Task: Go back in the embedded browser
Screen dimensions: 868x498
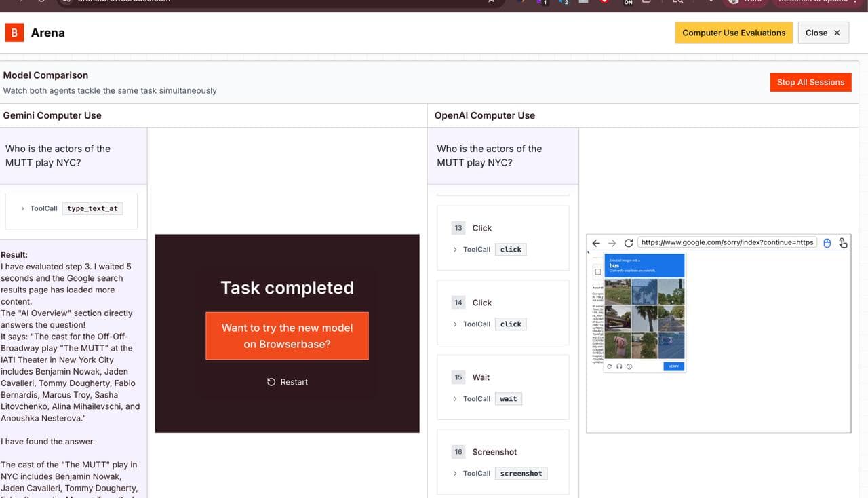Action: pyautogui.click(x=596, y=243)
